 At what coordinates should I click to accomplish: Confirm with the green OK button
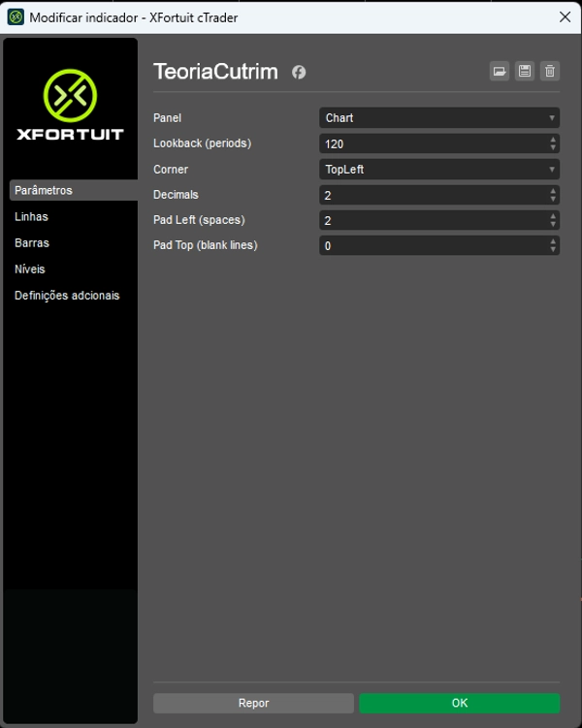point(459,703)
